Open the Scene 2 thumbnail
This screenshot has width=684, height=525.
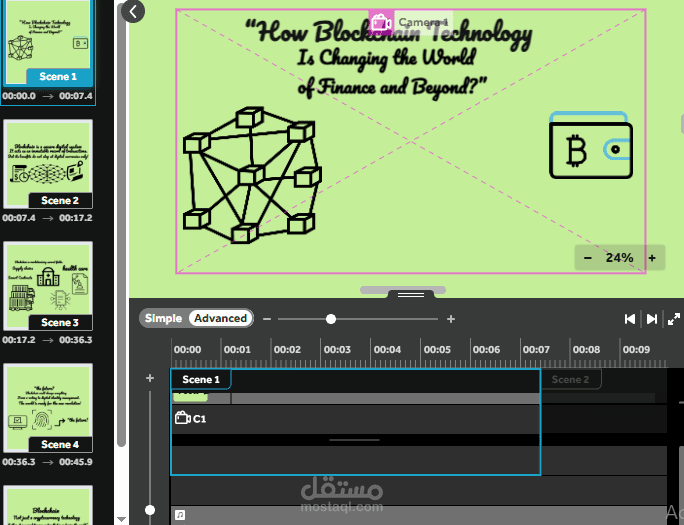click(48, 164)
